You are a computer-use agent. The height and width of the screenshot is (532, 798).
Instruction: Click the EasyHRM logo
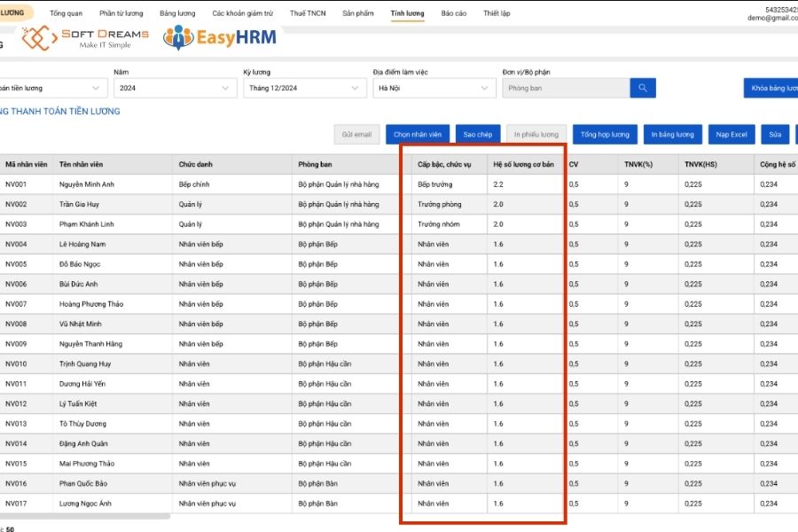click(220, 37)
